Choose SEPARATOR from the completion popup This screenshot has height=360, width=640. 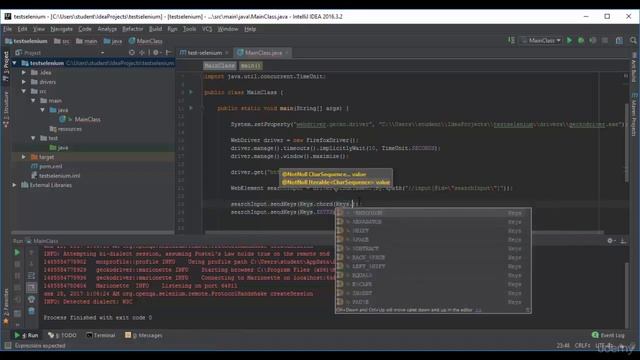point(433,222)
